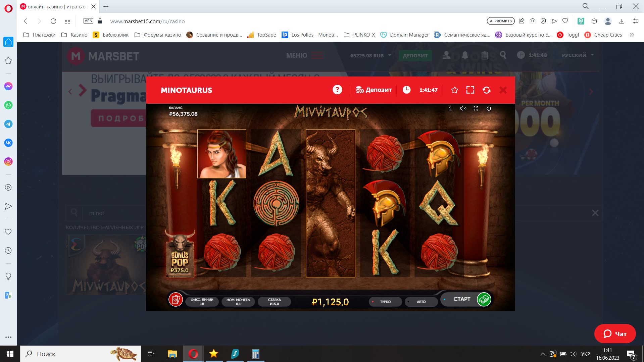Open AI Prompts in toolbar
This screenshot has width=644, height=362.
pos(501,21)
